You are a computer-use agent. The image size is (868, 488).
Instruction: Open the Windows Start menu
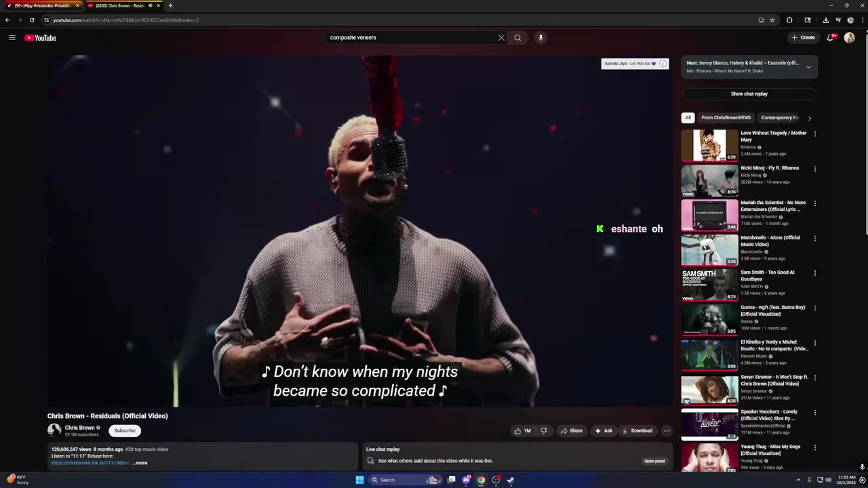[359, 480]
